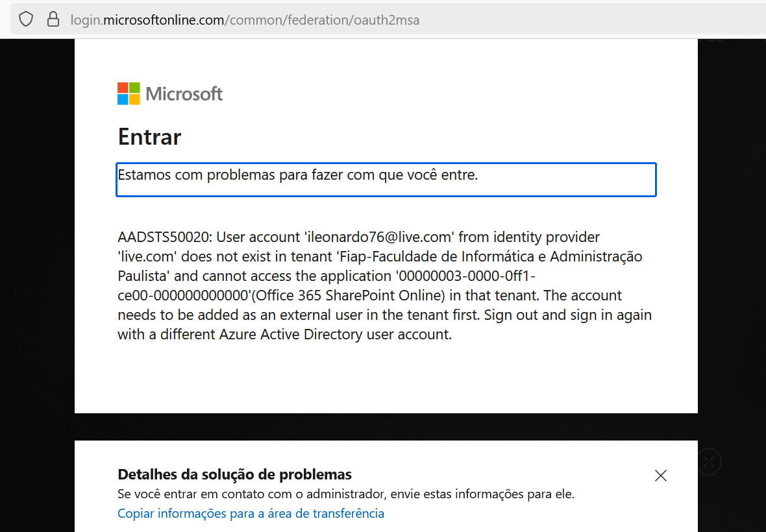Close the Detalhes da solução de problemas panel
Screen dimensions: 766x532
pyautogui.click(x=661, y=476)
